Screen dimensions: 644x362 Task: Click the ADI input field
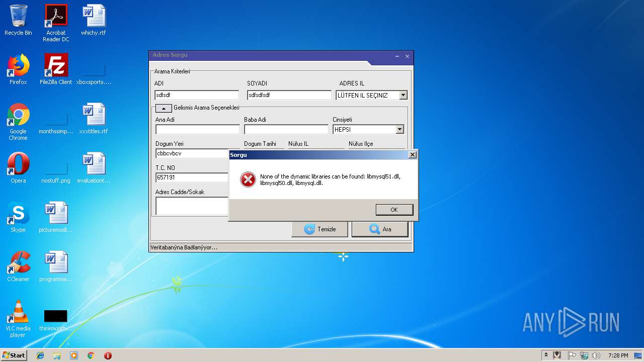pos(197,95)
